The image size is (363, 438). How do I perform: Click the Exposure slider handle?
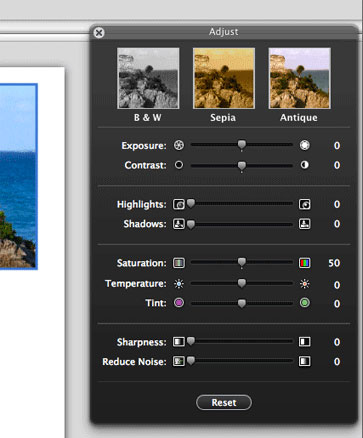click(242, 145)
